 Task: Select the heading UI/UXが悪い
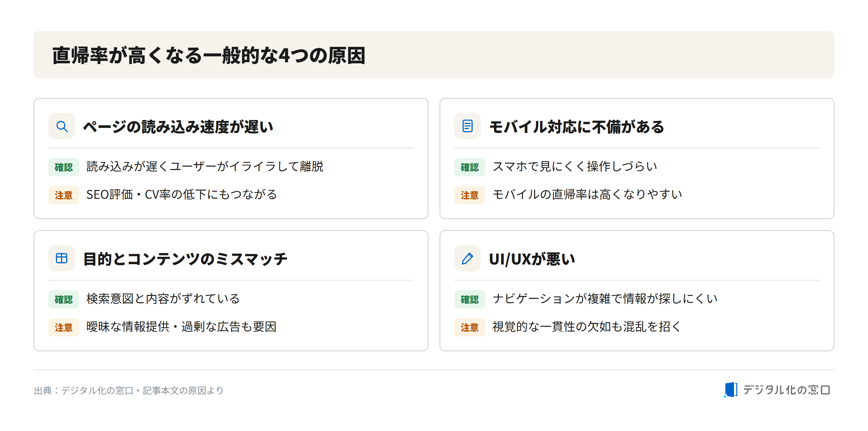(x=532, y=259)
